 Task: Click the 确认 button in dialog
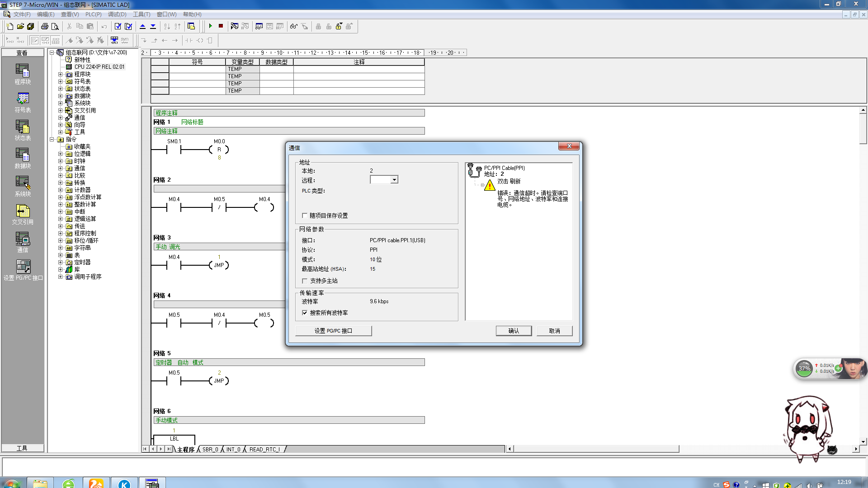(514, 331)
